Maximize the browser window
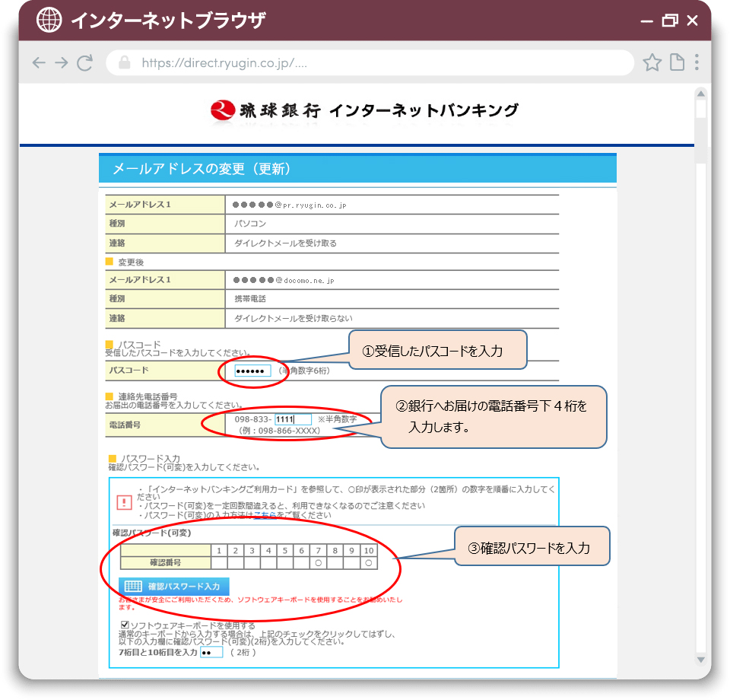This screenshot has height=700, width=730. coord(669,21)
